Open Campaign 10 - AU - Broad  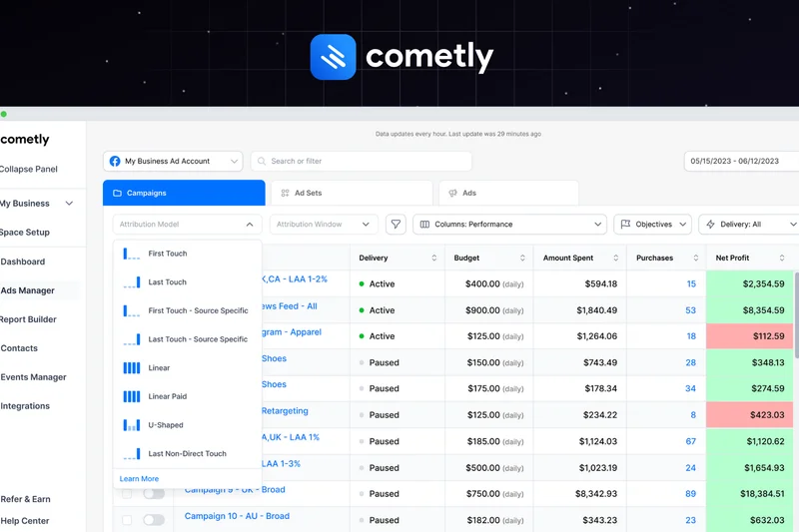[237, 516]
